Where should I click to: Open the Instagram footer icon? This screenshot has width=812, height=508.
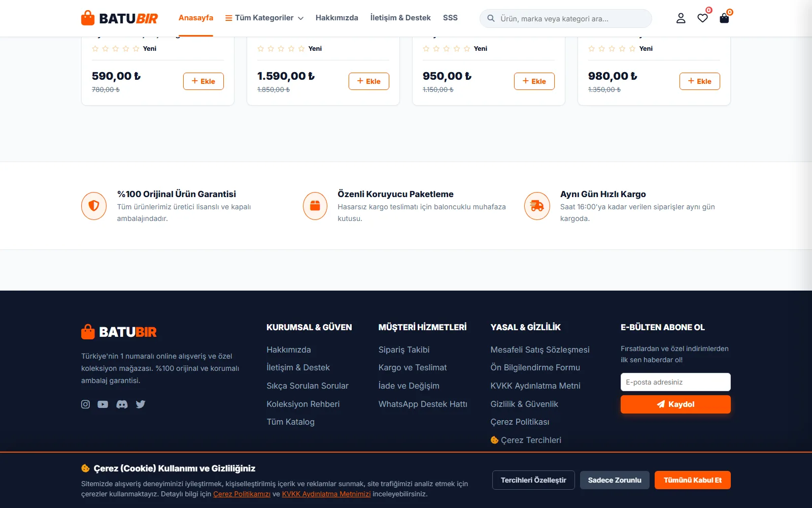[85, 404]
